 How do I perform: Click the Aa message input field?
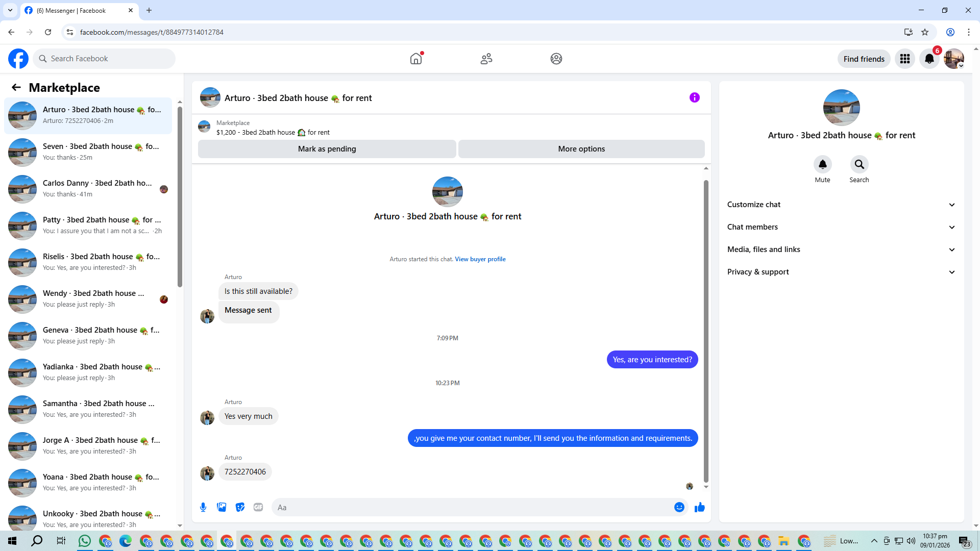coord(475,507)
